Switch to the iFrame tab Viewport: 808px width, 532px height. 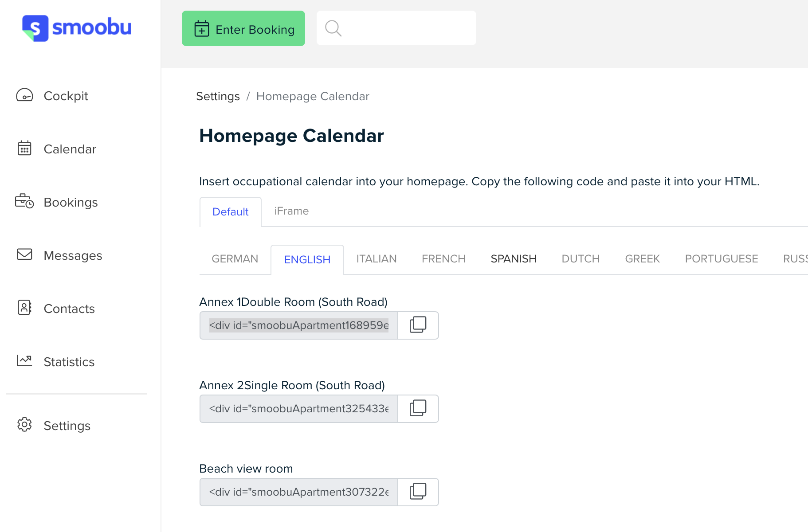point(291,211)
